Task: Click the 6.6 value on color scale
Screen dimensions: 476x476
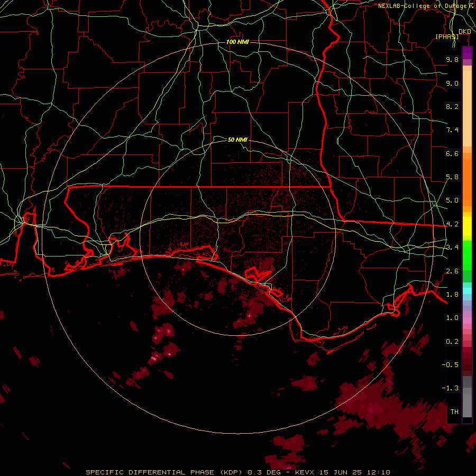Action: pyautogui.click(x=452, y=153)
